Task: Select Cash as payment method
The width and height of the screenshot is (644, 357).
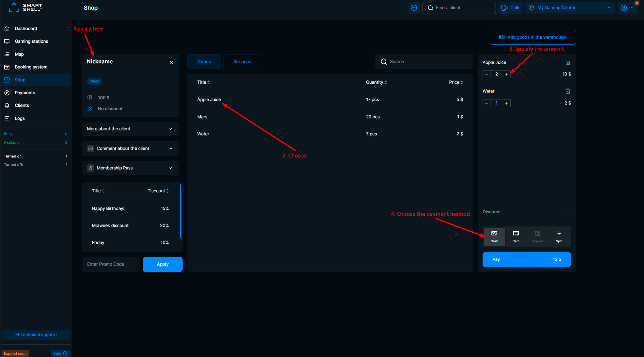Action: (x=494, y=236)
